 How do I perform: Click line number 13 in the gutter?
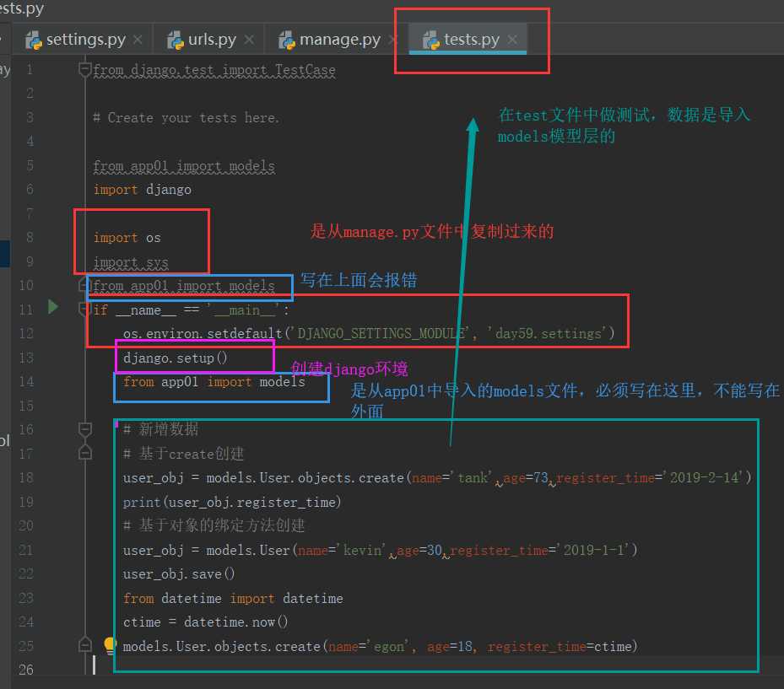26,358
